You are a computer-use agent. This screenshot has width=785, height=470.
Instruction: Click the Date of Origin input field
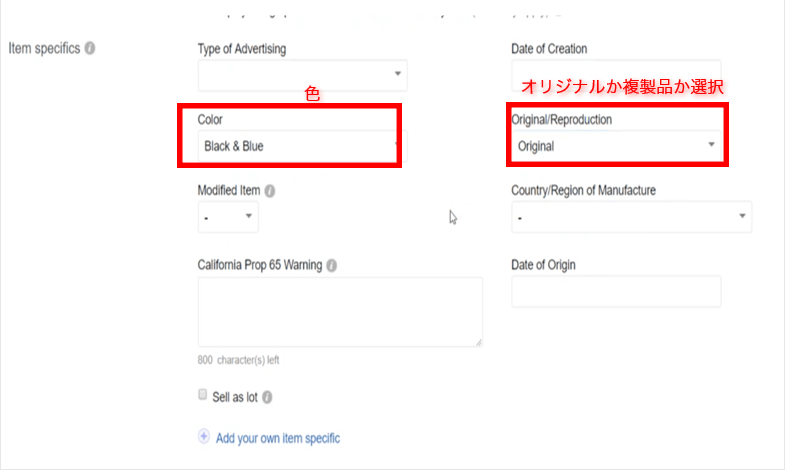click(616, 291)
